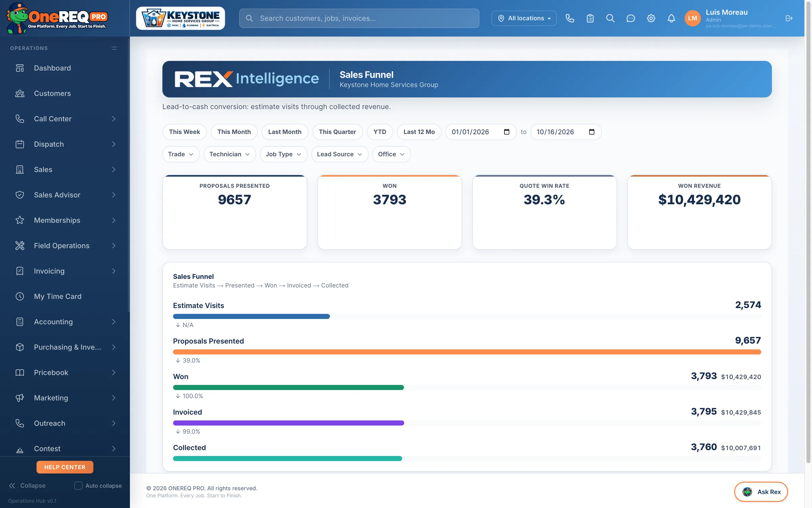Click the Keystone Home Services Group logo
This screenshot has width=812, height=508.
[180, 18]
